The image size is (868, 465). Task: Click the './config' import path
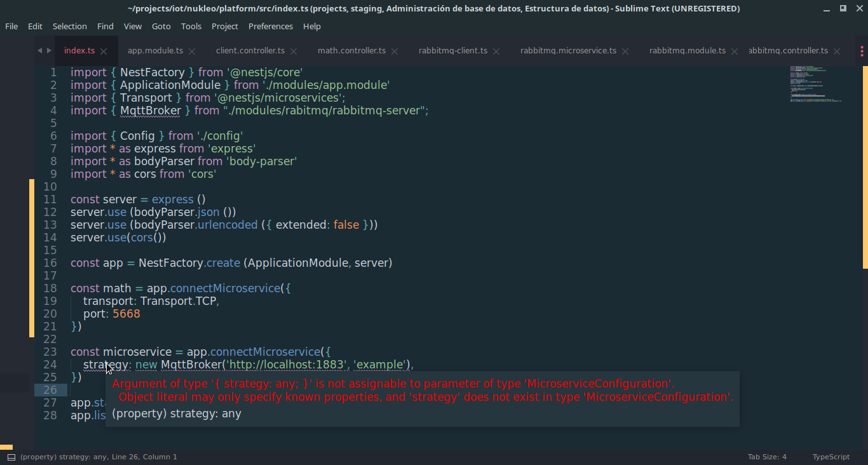tap(220, 136)
